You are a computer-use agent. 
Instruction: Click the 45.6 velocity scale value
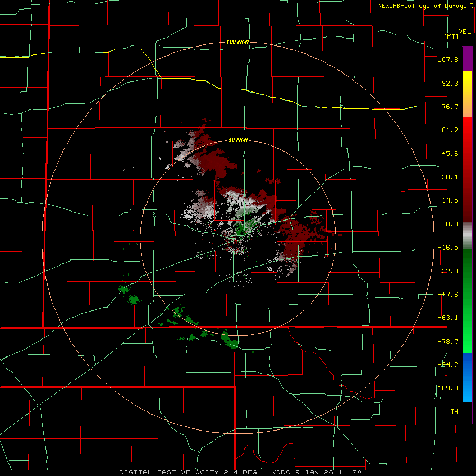[x=450, y=153]
